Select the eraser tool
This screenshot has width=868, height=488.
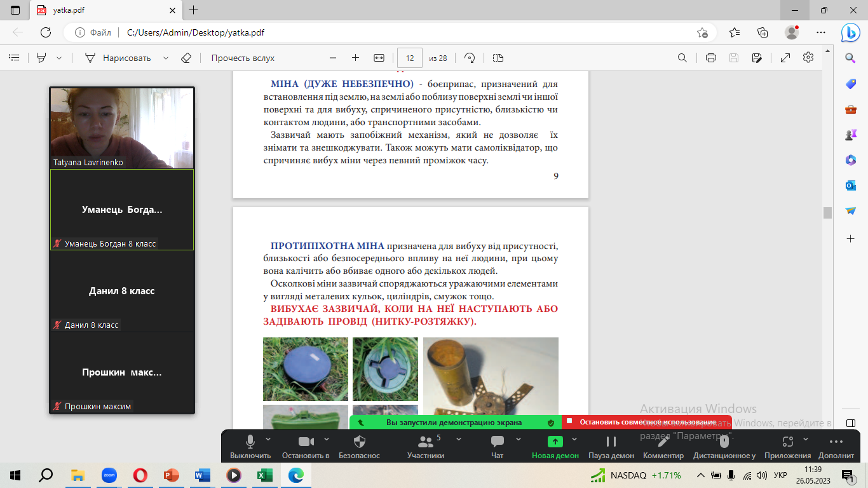pyautogui.click(x=186, y=58)
